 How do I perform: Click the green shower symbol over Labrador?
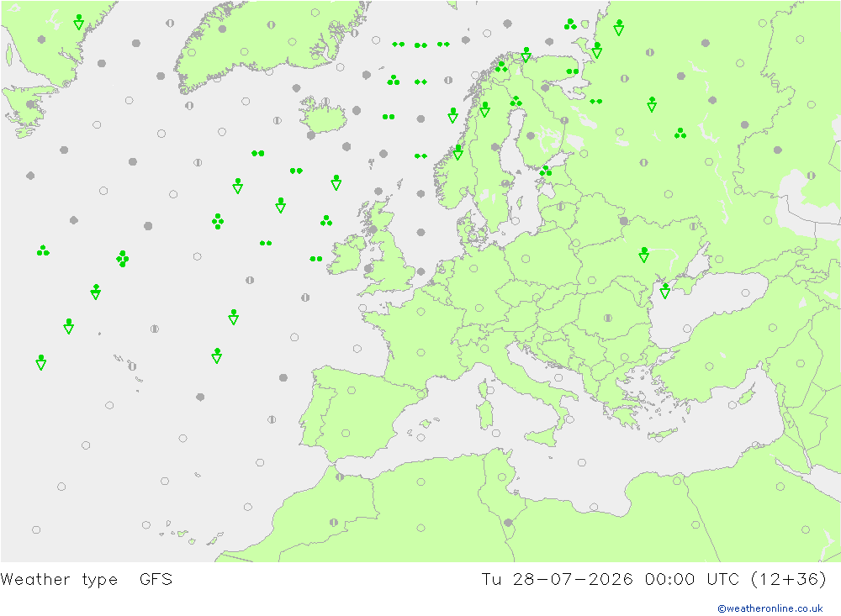79,22
